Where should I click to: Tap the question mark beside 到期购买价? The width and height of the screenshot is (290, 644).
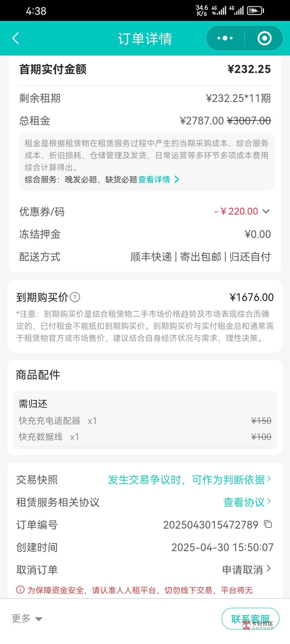pos(75,297)
